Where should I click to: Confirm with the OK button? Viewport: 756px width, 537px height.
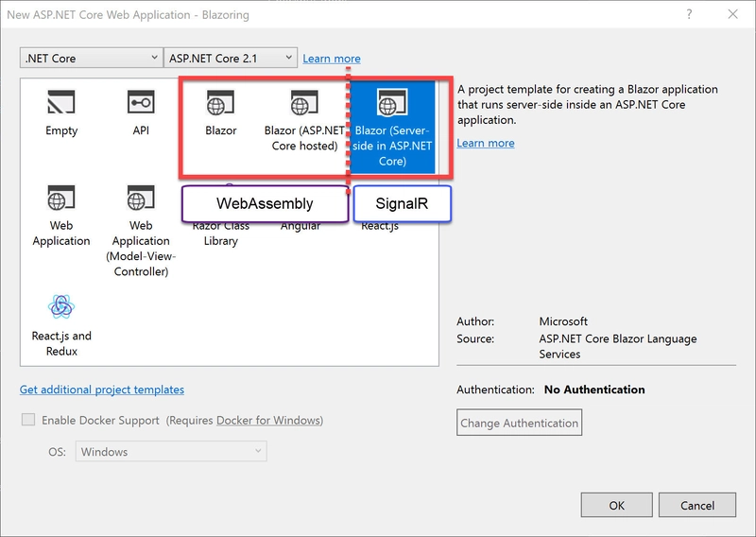pos(617,505)
